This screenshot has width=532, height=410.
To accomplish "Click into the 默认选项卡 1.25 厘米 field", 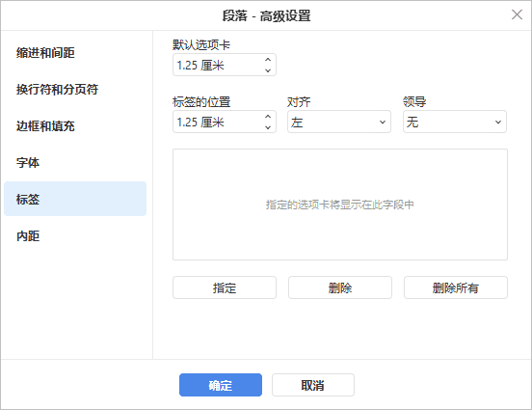I will 225,65.
